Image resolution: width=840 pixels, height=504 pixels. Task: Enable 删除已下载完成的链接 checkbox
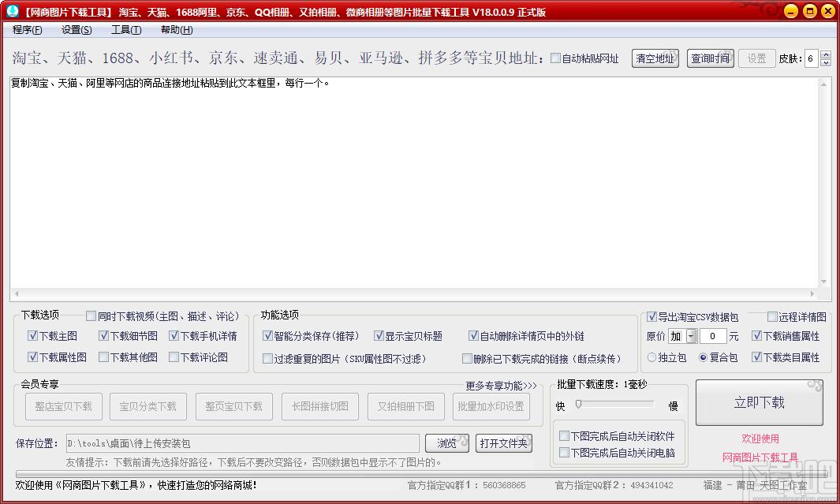coord(467,358)
